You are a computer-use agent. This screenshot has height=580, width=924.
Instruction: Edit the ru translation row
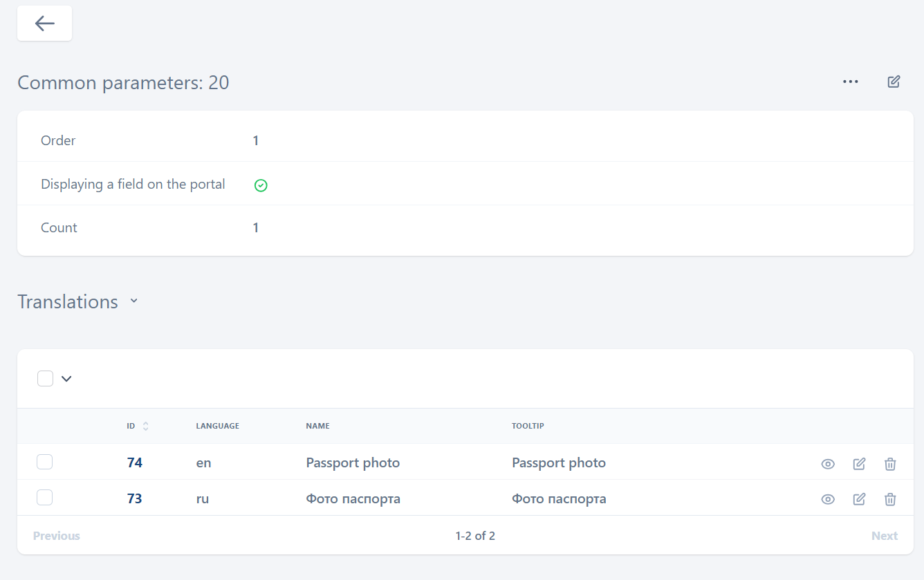pyautogui.click(x=859, y=499)
